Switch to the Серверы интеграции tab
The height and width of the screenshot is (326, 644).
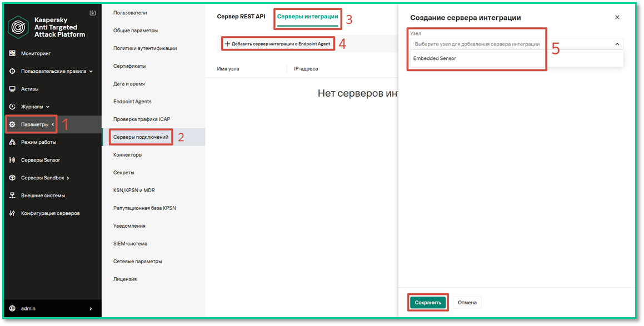click(308, 17)
